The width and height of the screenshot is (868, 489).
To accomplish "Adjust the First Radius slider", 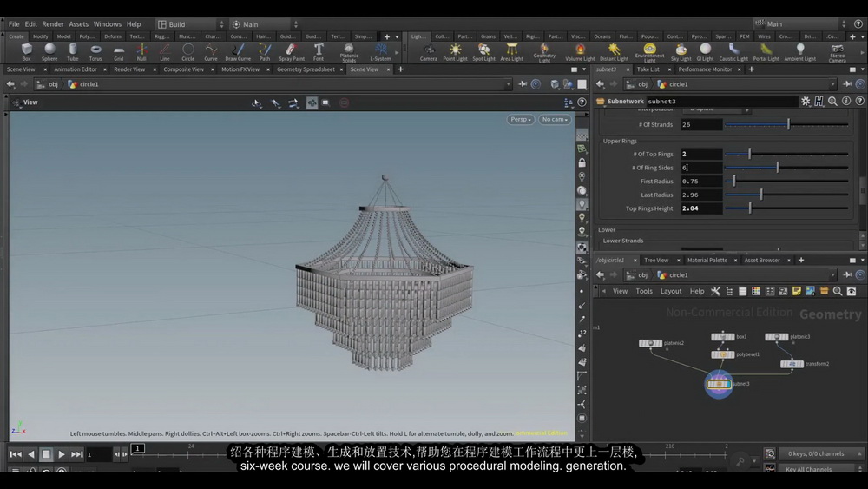I will point(786,181).
